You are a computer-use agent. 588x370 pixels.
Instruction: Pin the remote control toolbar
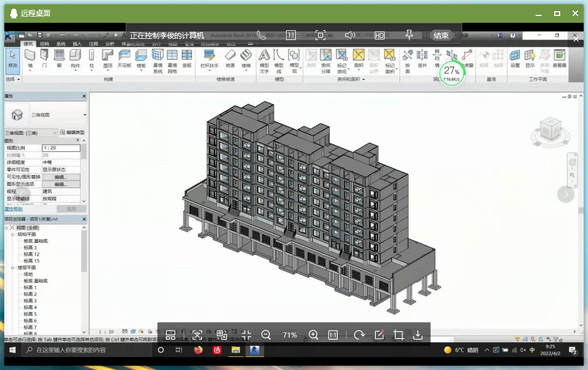409,35
